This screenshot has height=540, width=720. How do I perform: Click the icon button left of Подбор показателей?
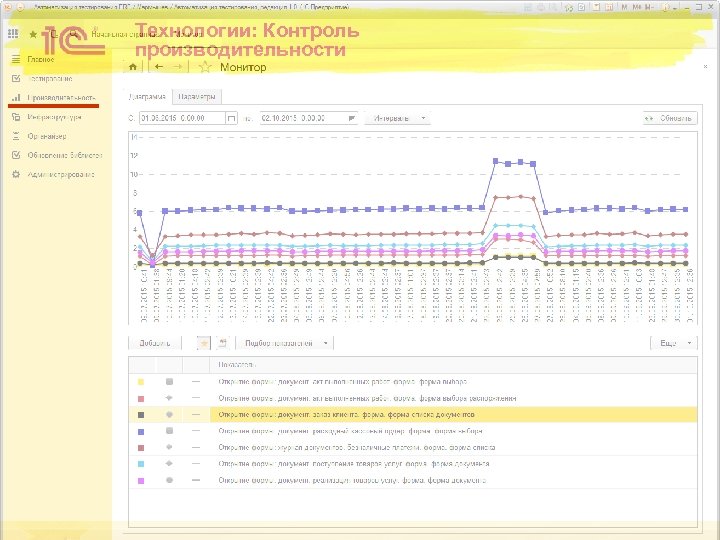coord(223,343)
